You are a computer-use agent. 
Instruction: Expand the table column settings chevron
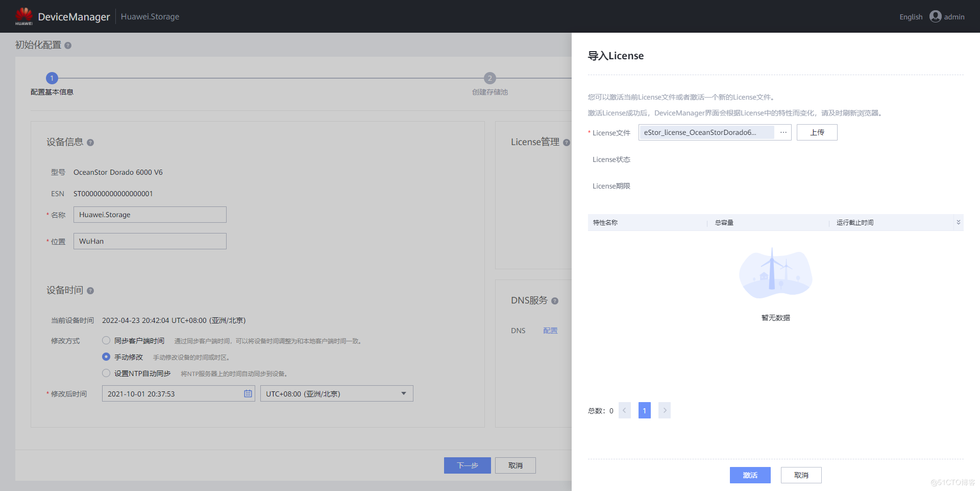958,222
